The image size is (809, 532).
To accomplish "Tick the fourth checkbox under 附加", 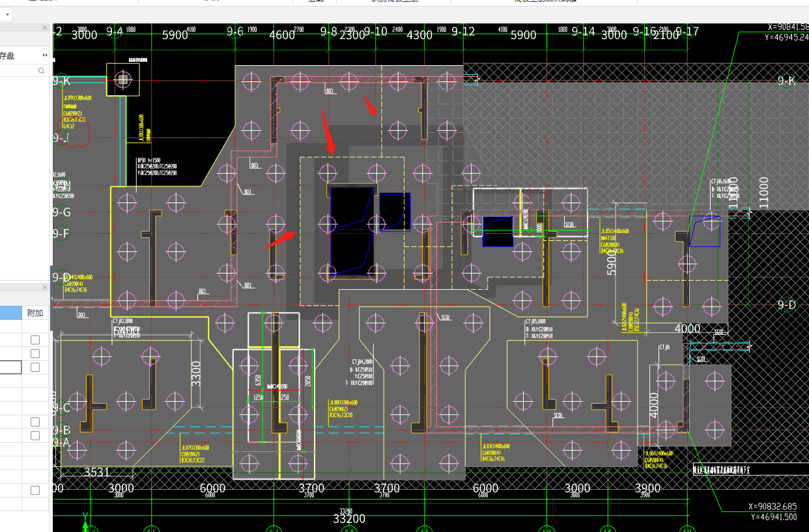I will point(35,422).
